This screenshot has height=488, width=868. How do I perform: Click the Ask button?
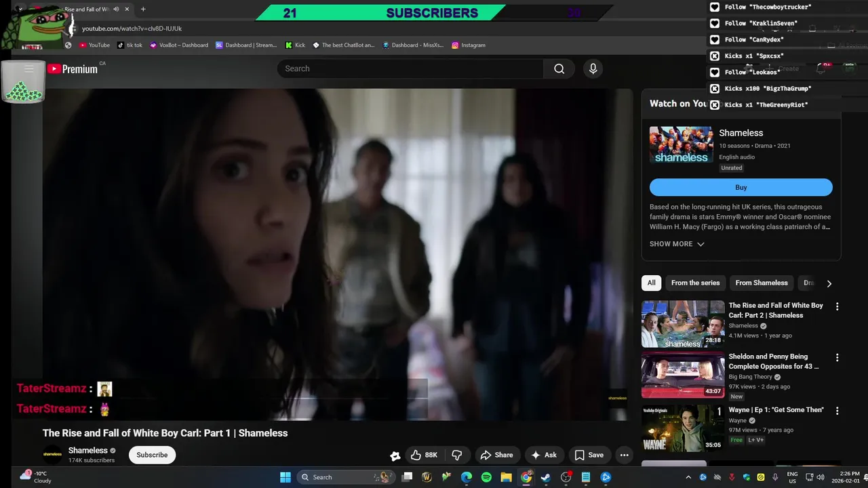[544, 455]
